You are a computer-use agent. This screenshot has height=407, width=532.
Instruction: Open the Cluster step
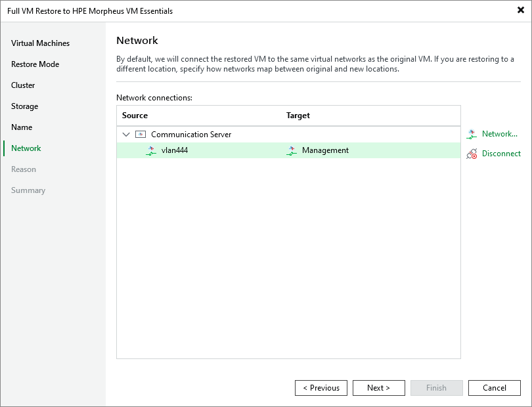click(x=23, y=85)
